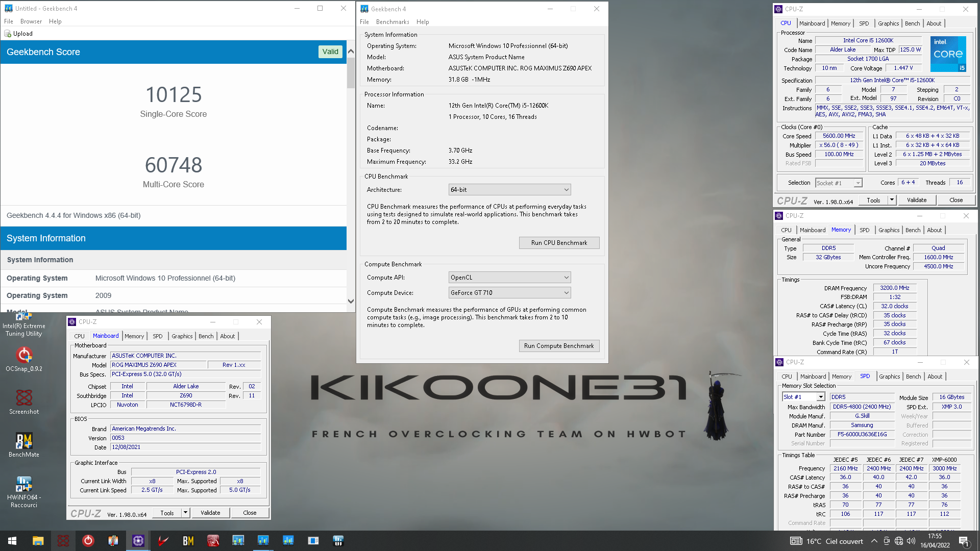Click the Meet Now tray icon

pyautogui.click(x=887, y=541)
